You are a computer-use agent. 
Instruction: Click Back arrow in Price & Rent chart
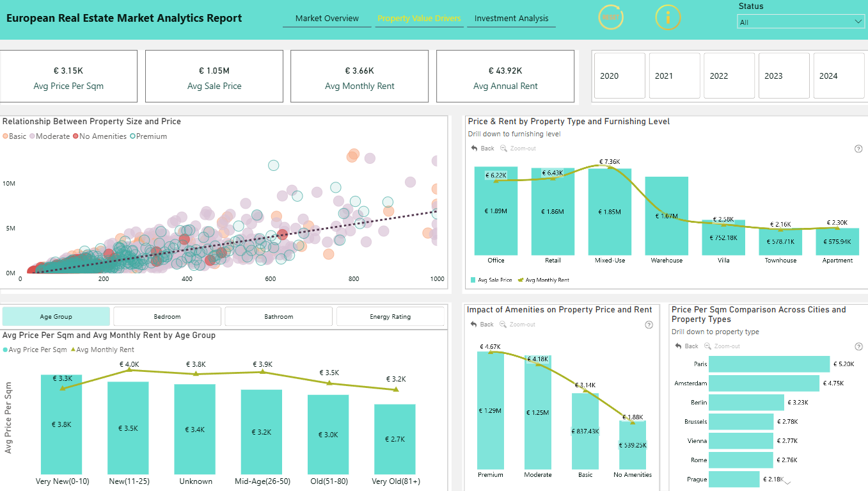[475, 149]
